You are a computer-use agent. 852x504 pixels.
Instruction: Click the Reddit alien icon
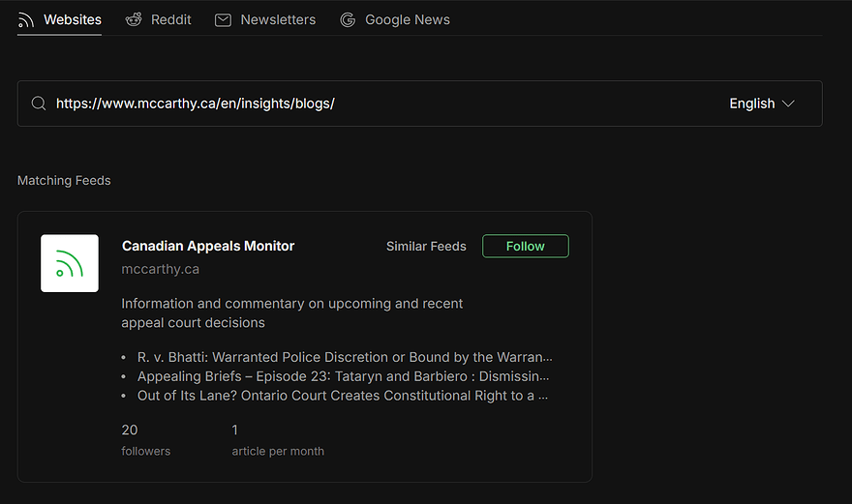pos(134,19)
